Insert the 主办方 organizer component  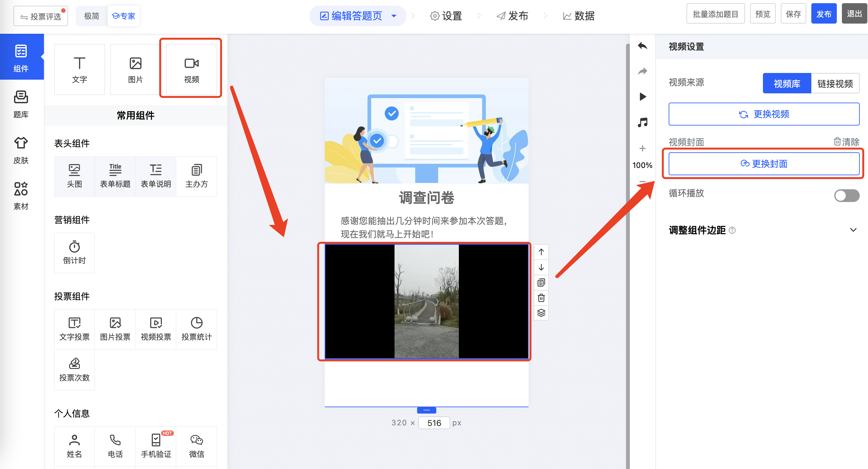[197, 176]
